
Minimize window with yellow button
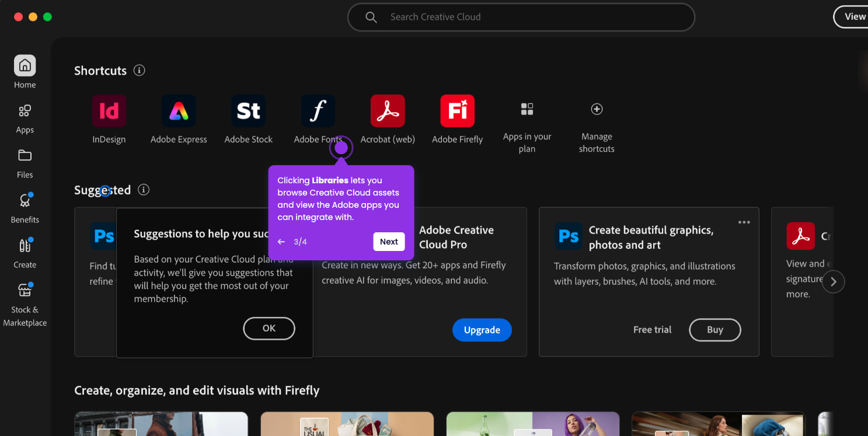(x=33, y=17)
